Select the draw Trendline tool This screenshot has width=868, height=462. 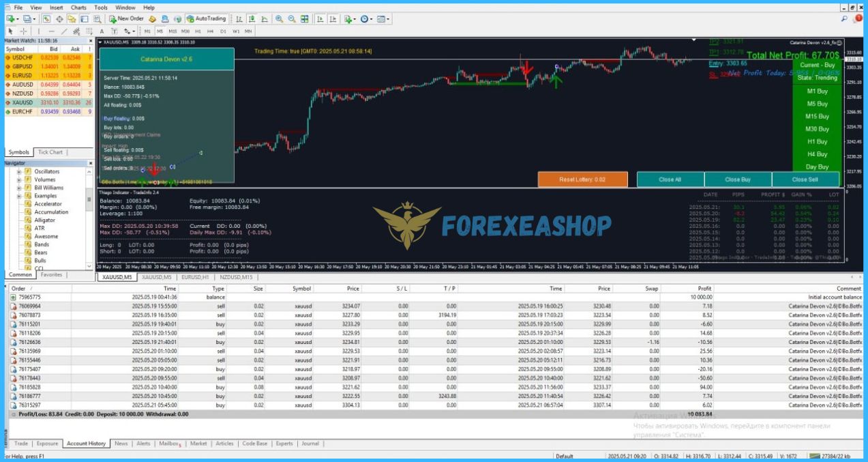point(65,31)
